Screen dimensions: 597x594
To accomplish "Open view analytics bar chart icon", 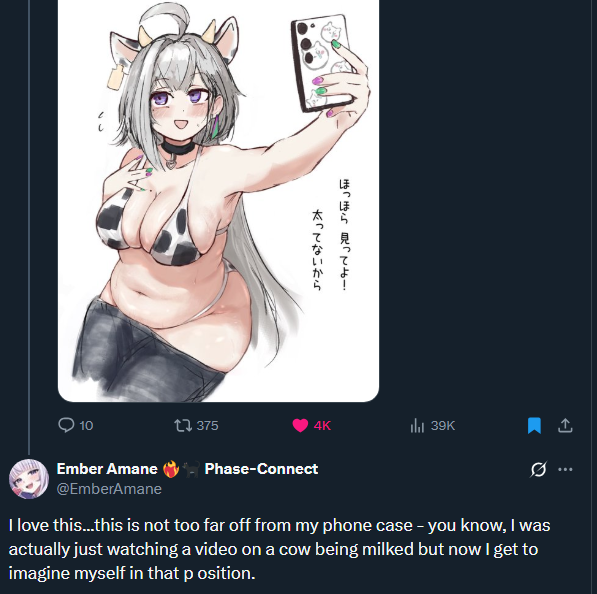I will [x=417, y=425].
